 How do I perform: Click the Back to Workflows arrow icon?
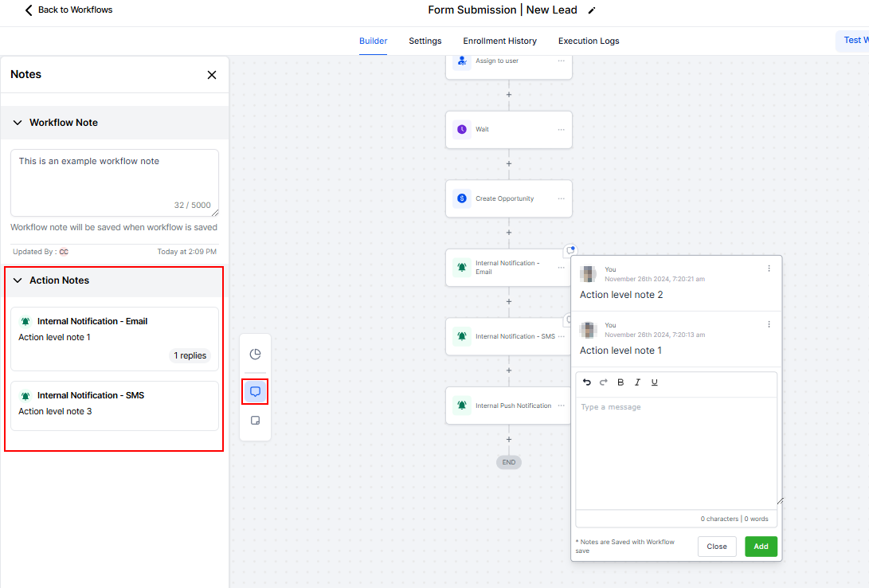click(x=28, y=10)
